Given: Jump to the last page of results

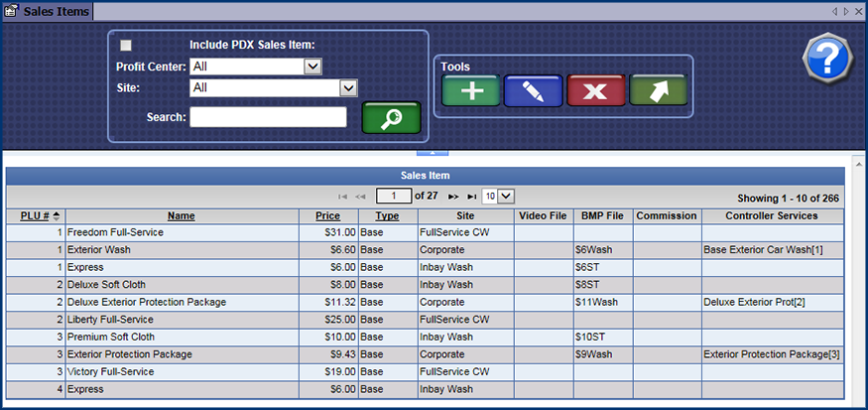Looking at the screenshot, I should coord(471,197).
